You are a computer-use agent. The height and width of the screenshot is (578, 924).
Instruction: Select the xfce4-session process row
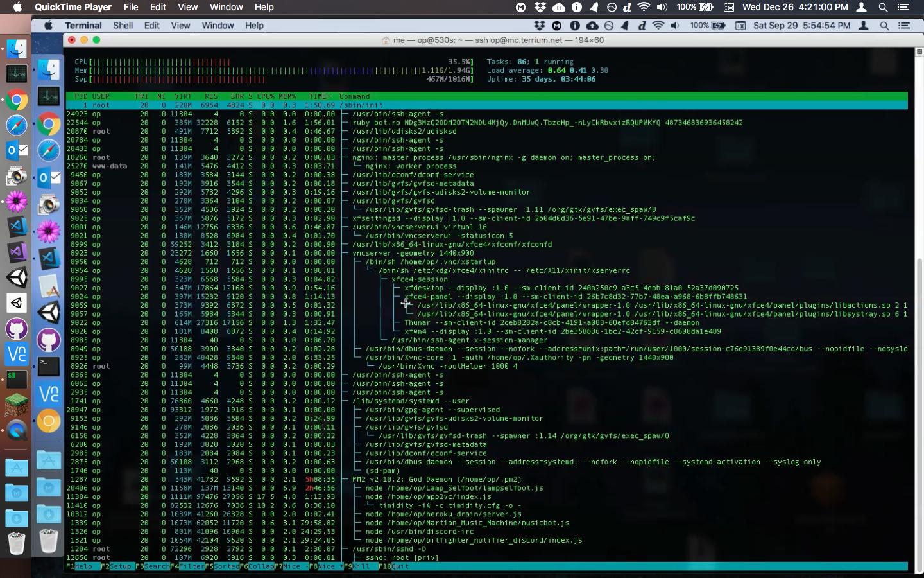[487, 279]
